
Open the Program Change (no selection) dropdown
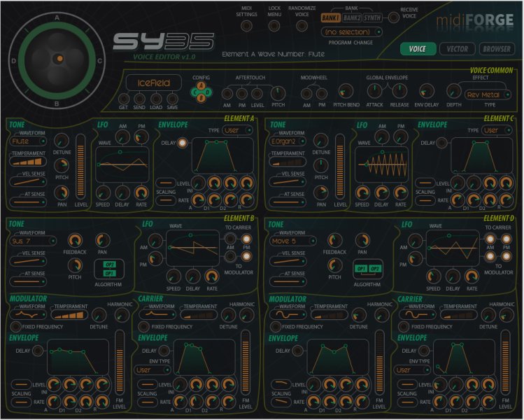[x=352, y=32]
